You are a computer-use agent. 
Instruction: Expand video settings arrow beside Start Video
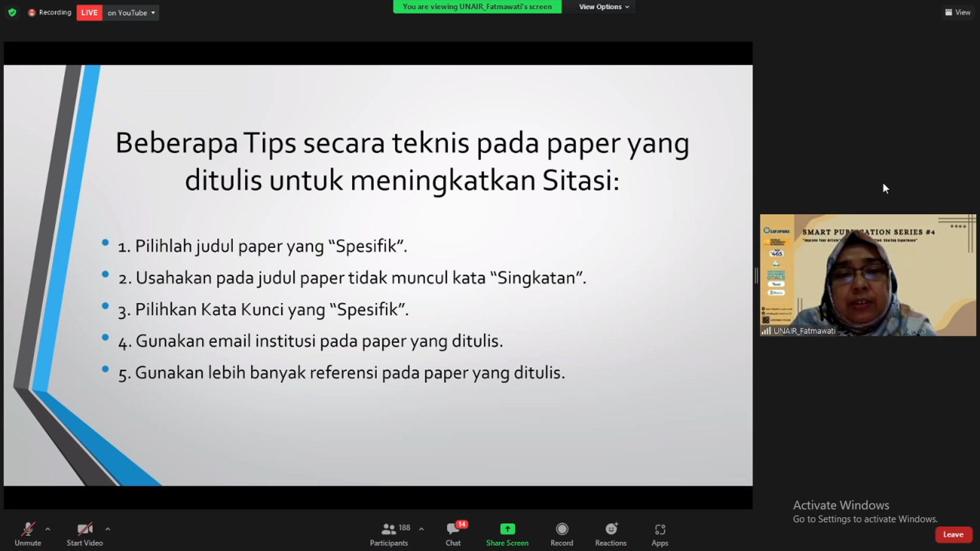[108, 529]
